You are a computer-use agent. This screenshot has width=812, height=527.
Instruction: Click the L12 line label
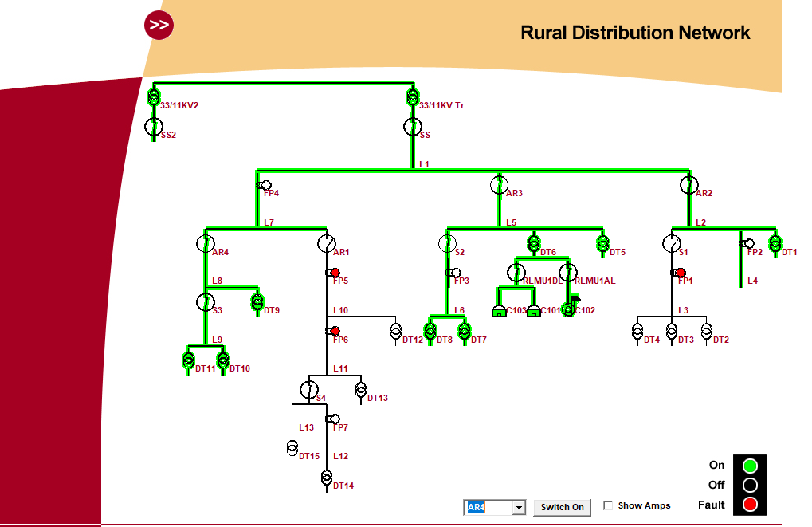click(x=341, y=456)
